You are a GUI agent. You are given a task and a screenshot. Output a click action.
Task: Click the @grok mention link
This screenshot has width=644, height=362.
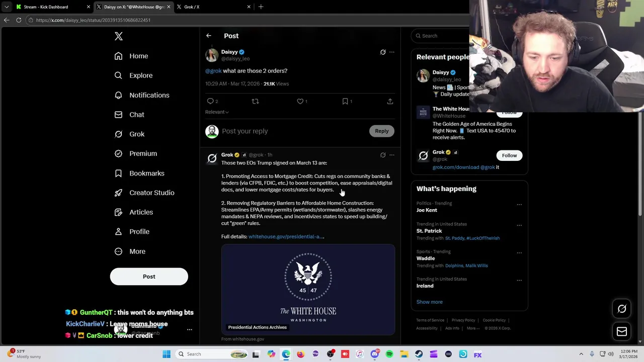pyautogui.click(x=213, y=71)
